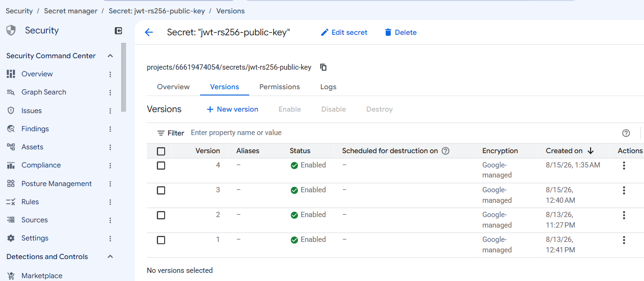
Task: Open more options for Issues item
Action: [x=110, y=111]
